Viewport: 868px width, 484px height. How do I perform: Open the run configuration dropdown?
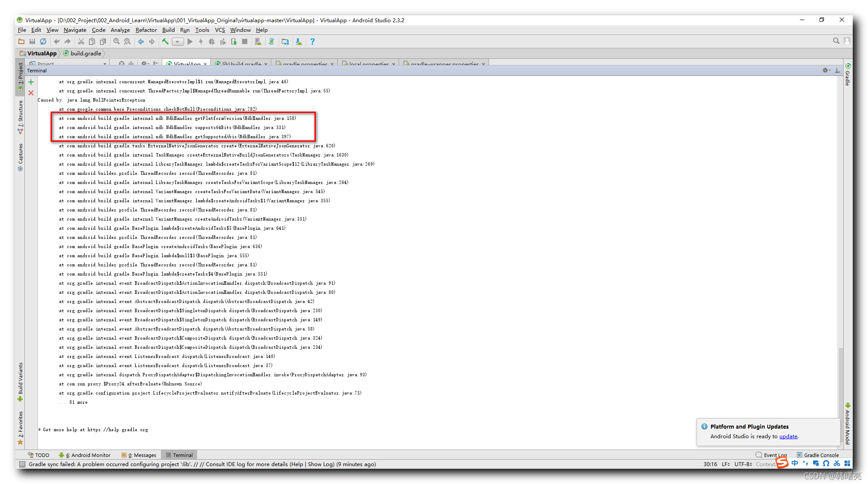click(178, 42)
